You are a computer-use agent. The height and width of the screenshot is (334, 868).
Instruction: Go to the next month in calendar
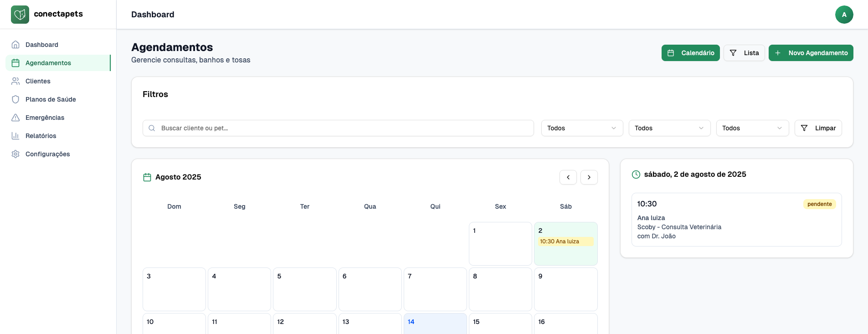(x=589, y=177)
